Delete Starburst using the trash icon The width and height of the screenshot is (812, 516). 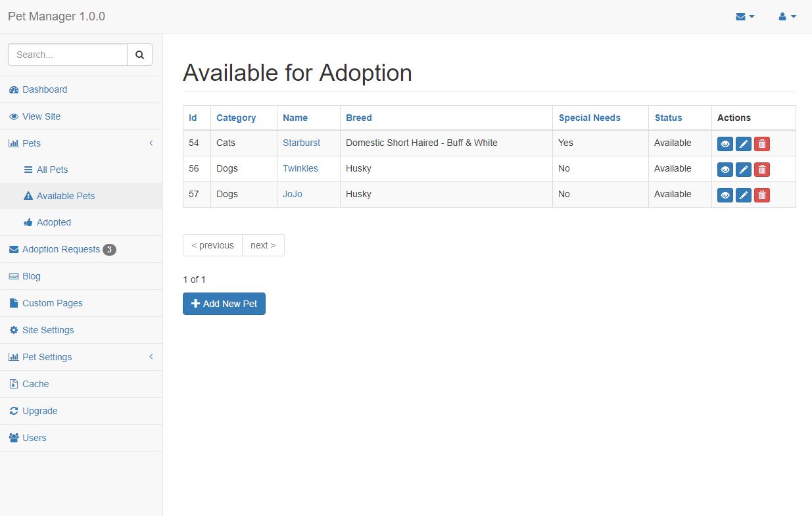pyautogui.click(x=762, y=144)
